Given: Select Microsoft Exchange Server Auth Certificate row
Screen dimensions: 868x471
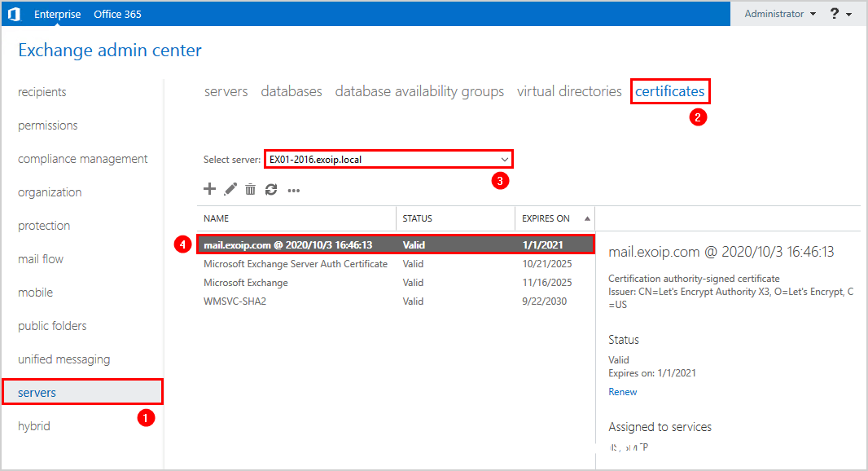Looking at the screenshot, I should point(396,264).
